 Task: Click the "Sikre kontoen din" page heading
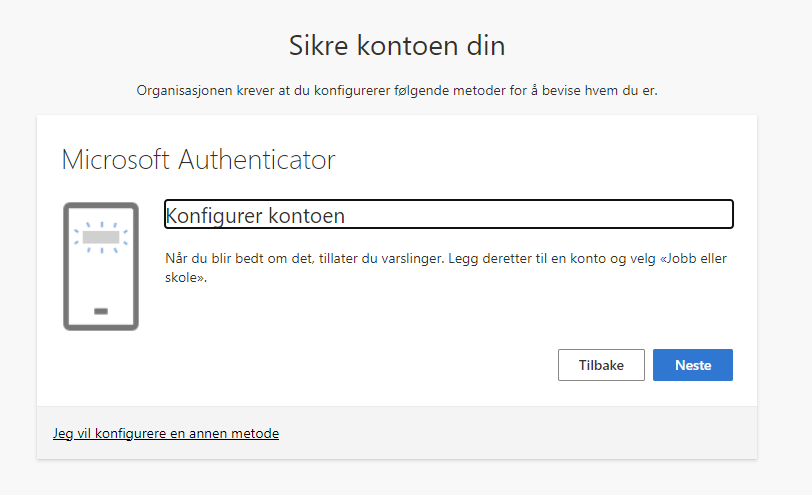click(397, 46)
